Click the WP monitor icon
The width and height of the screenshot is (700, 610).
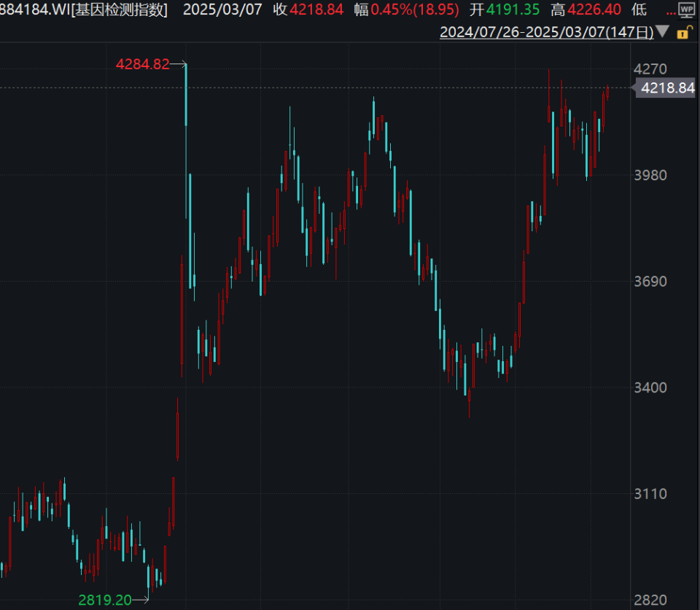687,10
